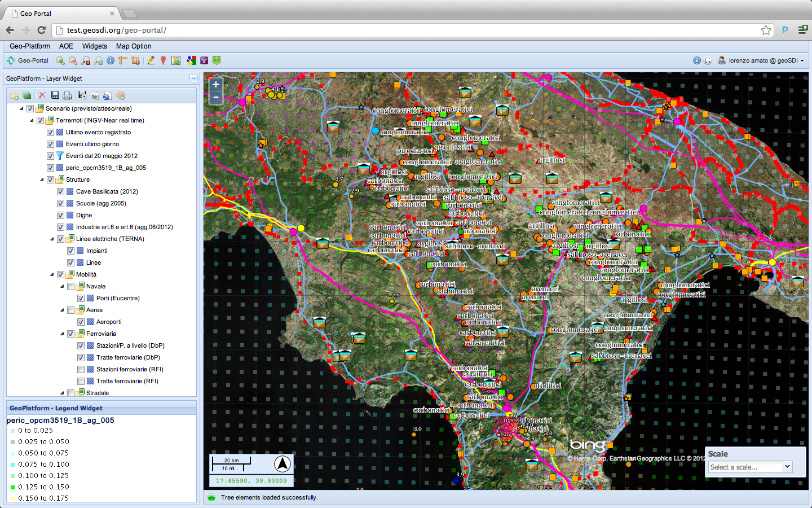The height and width of the screenshot is (508, 812).
Task: Enable Stazioni ferroviarie (RFI) layer
Action: 81,369
